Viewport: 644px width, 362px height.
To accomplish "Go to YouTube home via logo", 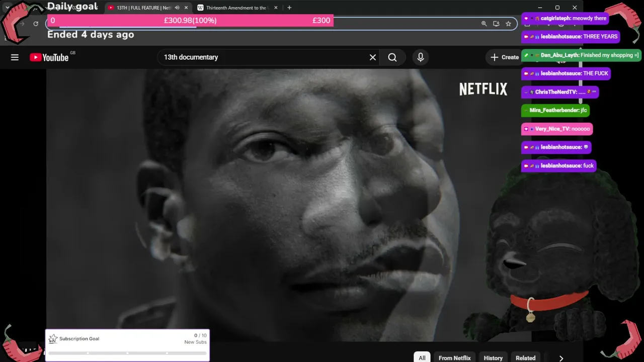I will click(x=49, y=57).
